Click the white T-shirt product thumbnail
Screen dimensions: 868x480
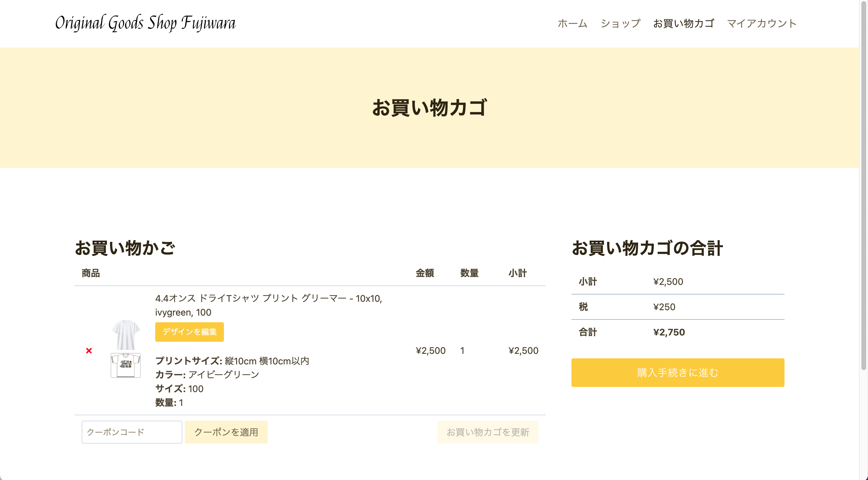point(125,335)
